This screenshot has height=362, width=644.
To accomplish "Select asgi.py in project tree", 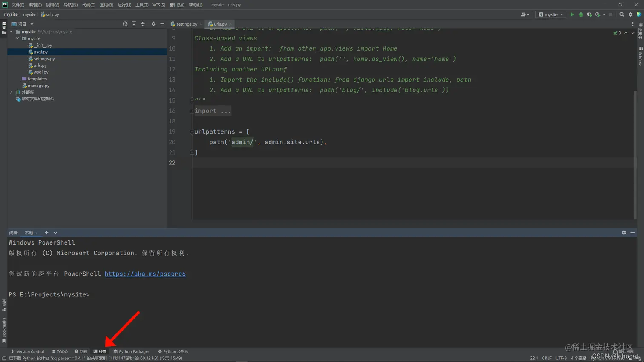I will point(87,52).
